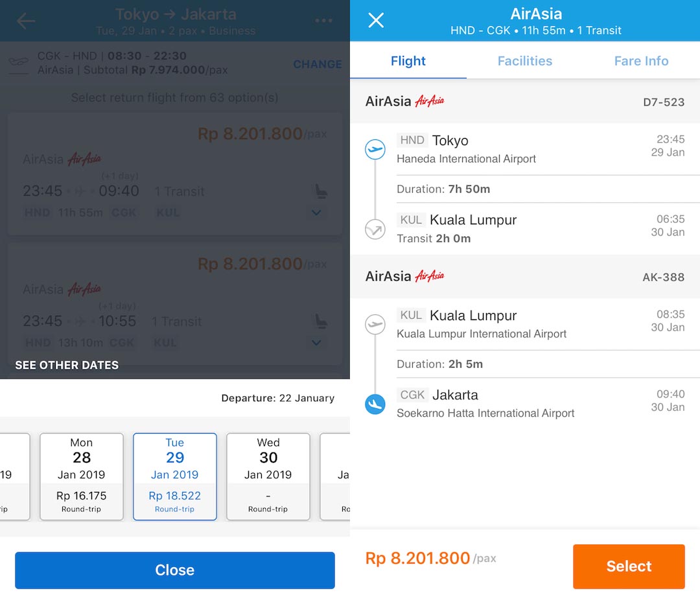The width and height of the screenshot is (700, 606).
Task: Expand the 23:45 to 10:55 flight details
Action: [x=317, y=343]
